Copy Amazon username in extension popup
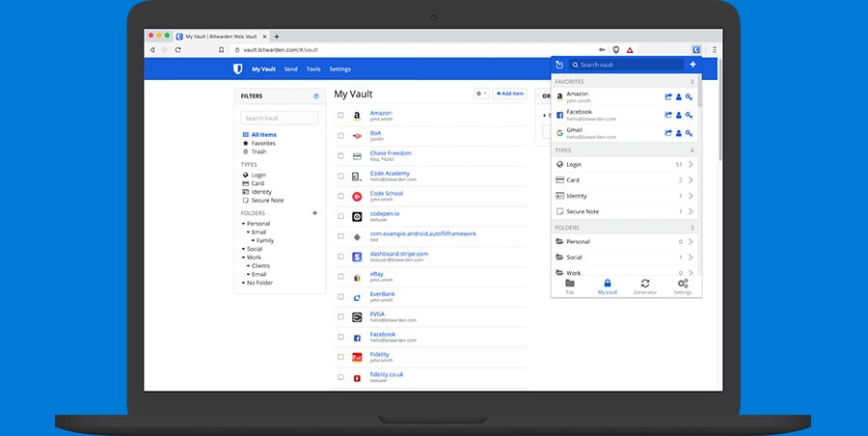Screen dimensions: 868x436 point(679,97)
